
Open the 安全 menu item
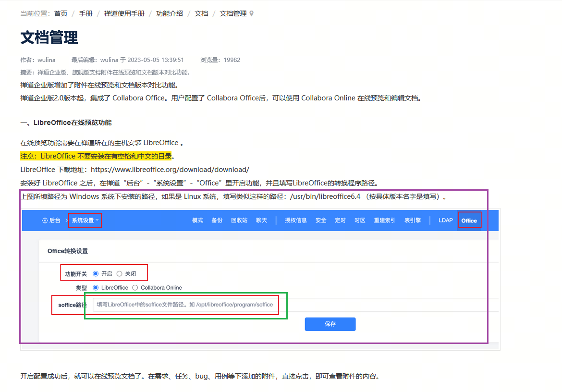pyautogui.click(x=321, y=220)
